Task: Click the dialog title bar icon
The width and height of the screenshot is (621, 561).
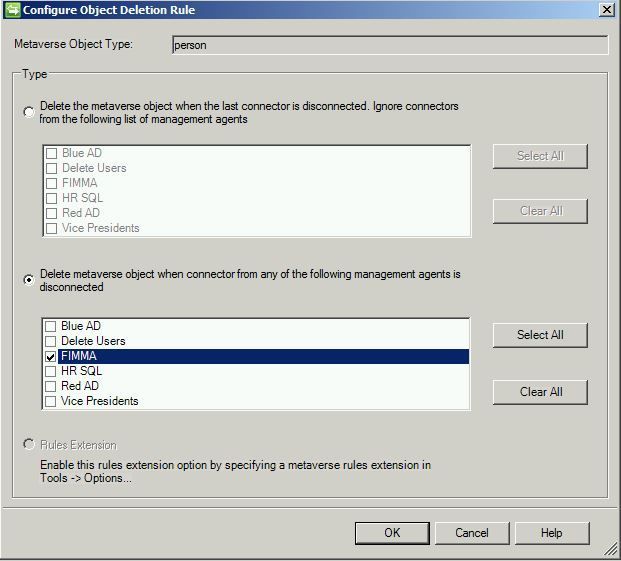Action: 12,10
